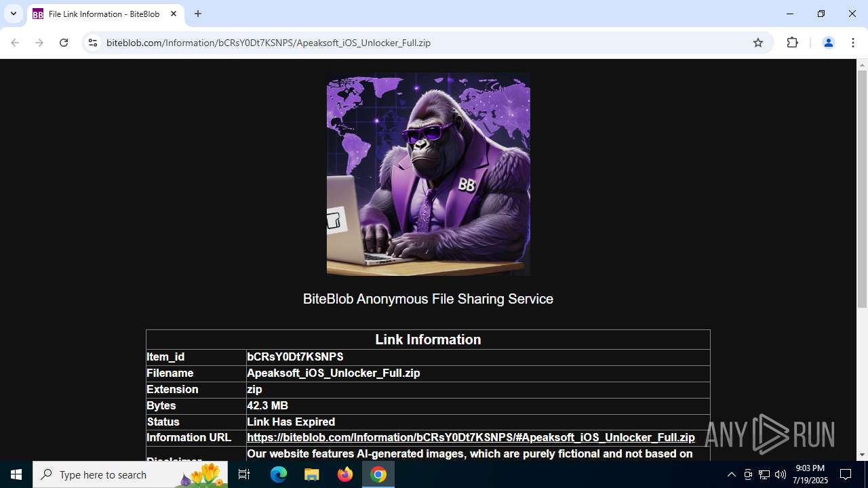The width and height of the screenshot is (868, 488).
Task: Open the volume tray icon
Action: coord(781,474)
